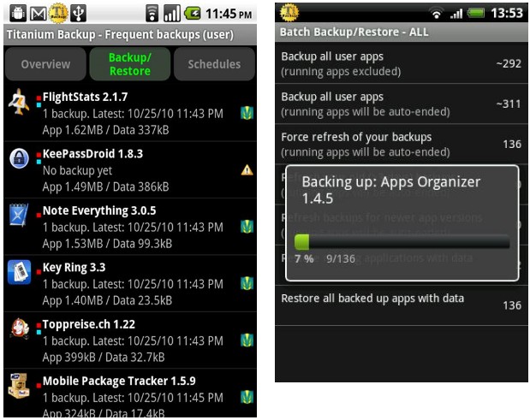Tap the Toppreise.ch app icon
The width and height of the screenshot is (530, 420).
(20, 328)
